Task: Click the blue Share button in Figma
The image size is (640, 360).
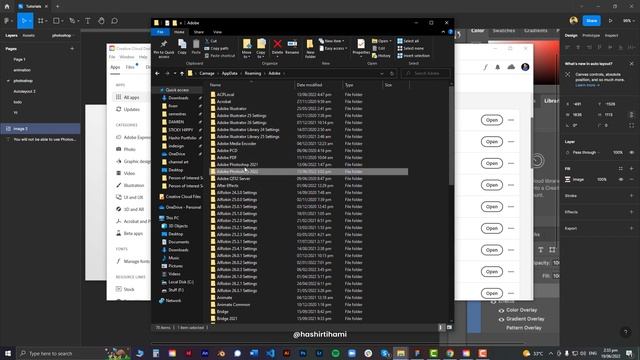Action: click(591, 20)
